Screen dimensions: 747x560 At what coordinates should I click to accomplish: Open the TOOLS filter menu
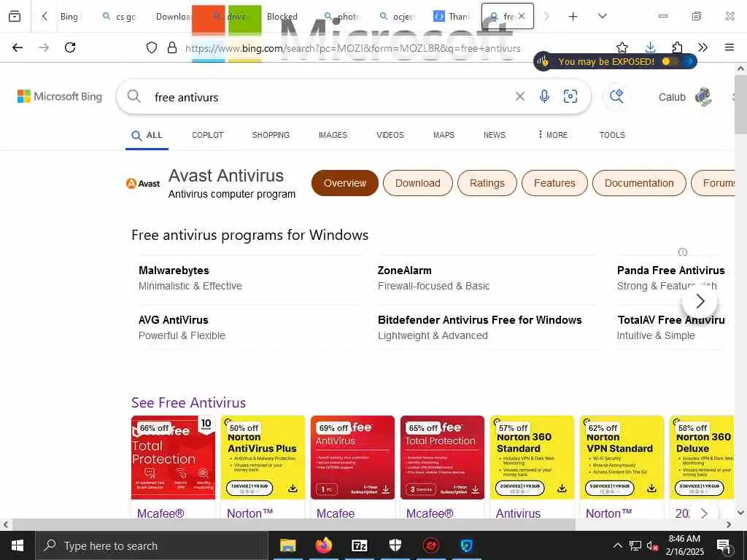coord(612,135)
